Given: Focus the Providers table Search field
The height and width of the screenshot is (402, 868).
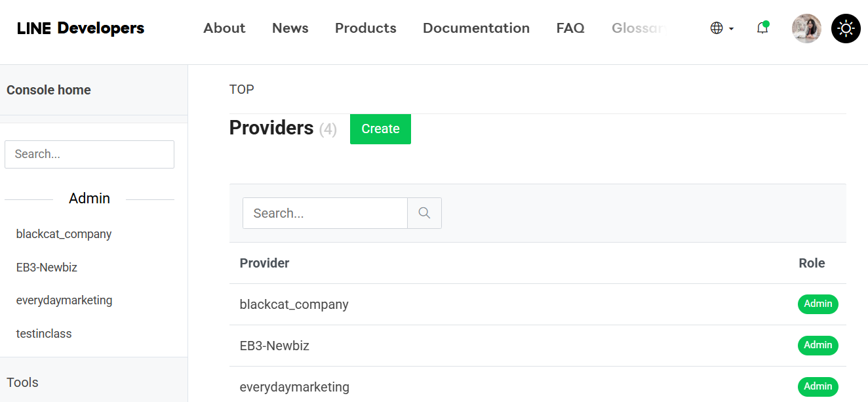Looking at the screenshot, I should (325, 213).
